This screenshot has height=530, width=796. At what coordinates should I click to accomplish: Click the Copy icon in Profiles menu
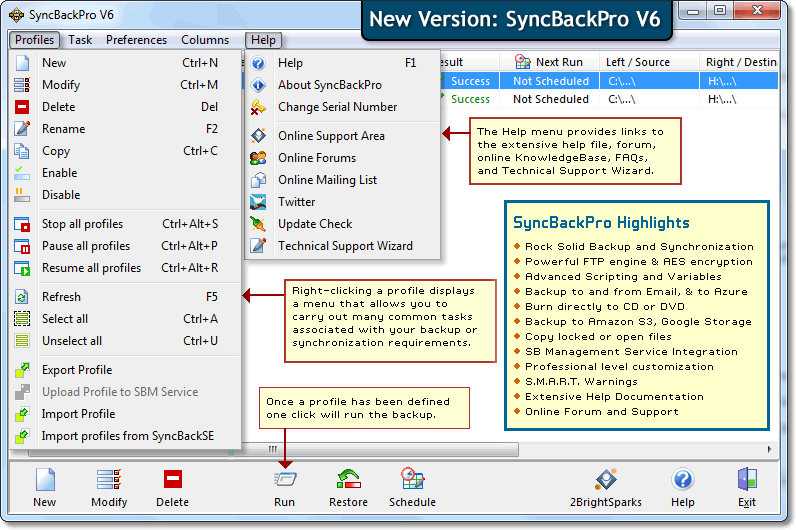coord(22,151)
